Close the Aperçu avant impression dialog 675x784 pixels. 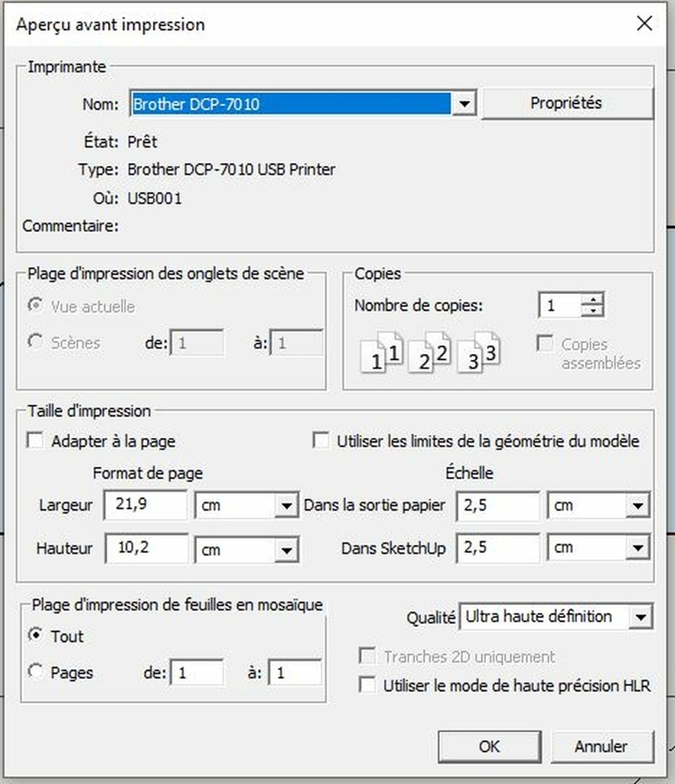point(644,23)
